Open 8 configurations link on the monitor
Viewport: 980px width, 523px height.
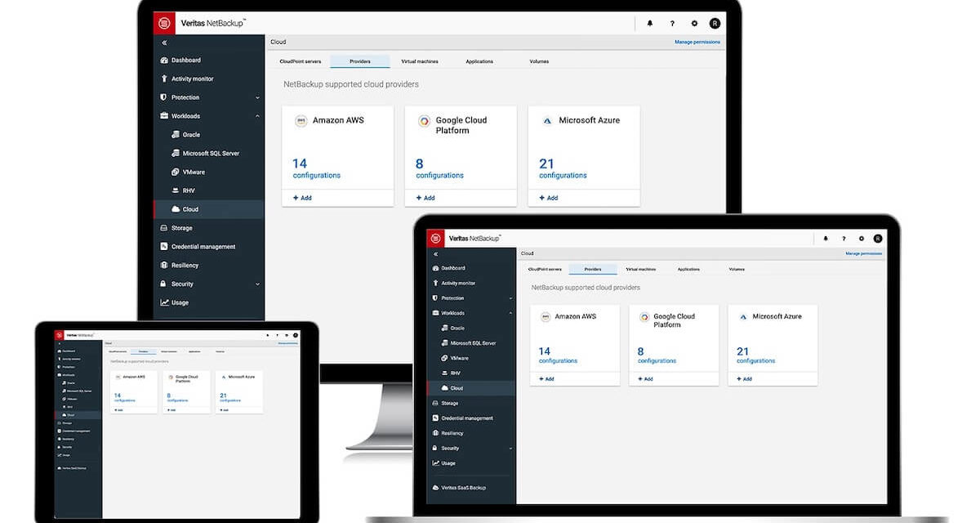440,169
